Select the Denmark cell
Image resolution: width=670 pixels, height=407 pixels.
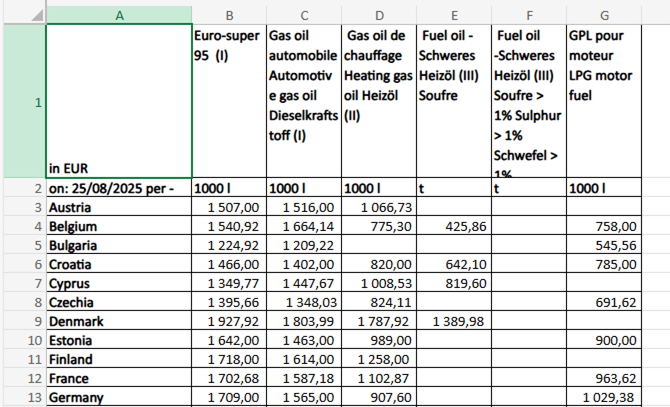point(119,321)
